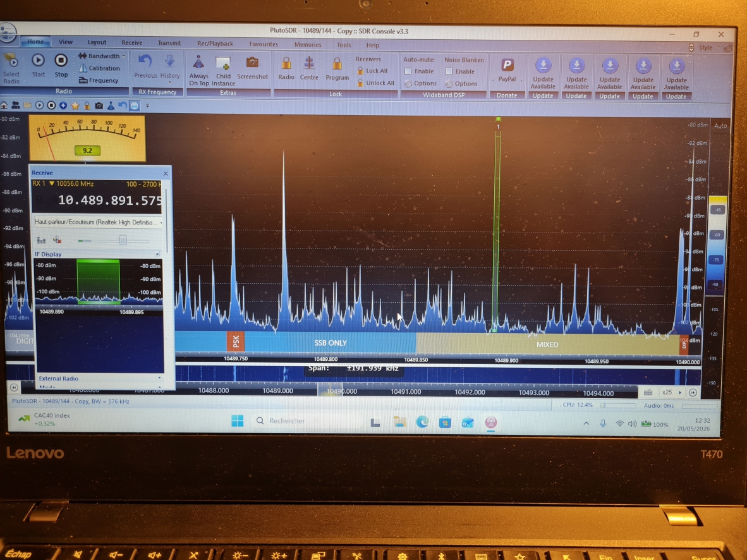Open the Bandwidth dropdown
Image resolution: width=747 pixels, height=560 pixels.
coord(102,56)
